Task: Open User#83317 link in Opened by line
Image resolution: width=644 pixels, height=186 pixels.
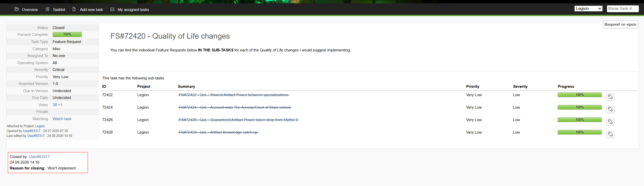Action: click(x=32, y=131)
